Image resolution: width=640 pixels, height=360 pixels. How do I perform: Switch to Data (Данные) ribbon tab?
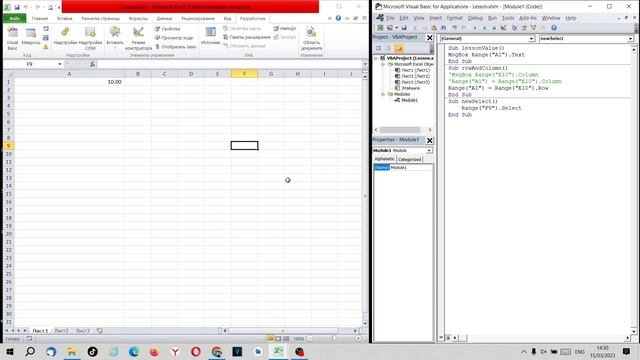(x=164, y=18)
